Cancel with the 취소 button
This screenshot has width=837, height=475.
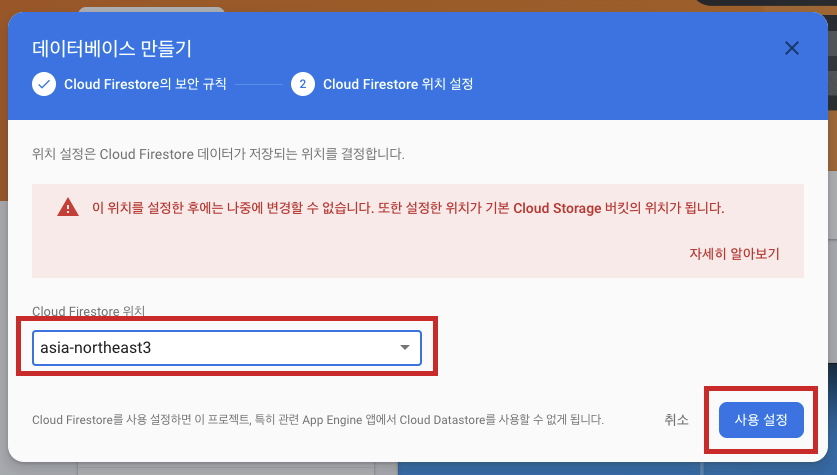pyautogui.click(x=676, y=420)
